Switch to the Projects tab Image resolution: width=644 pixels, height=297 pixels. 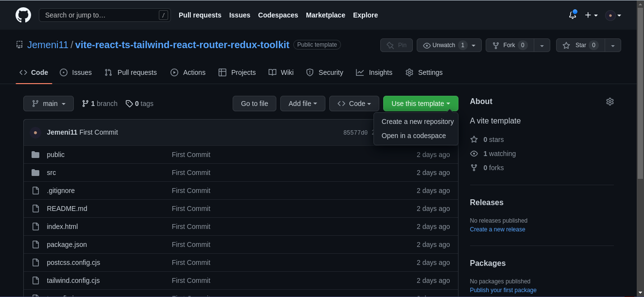pos(237,72)
